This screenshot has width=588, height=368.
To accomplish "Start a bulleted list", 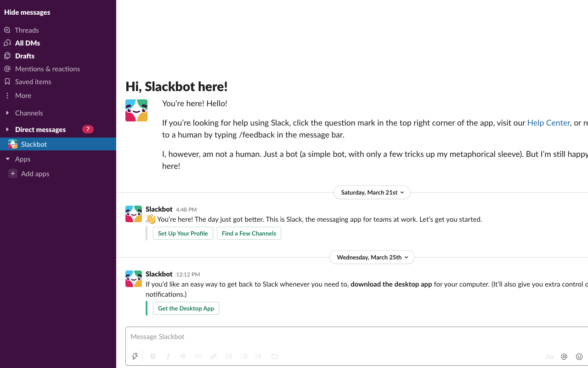I will 244,356.
